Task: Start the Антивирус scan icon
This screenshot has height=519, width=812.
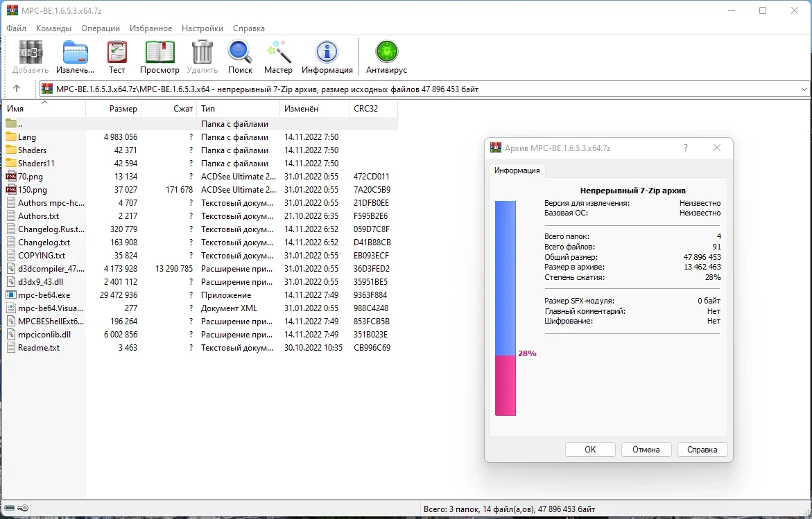Action: tap(386, 52)
